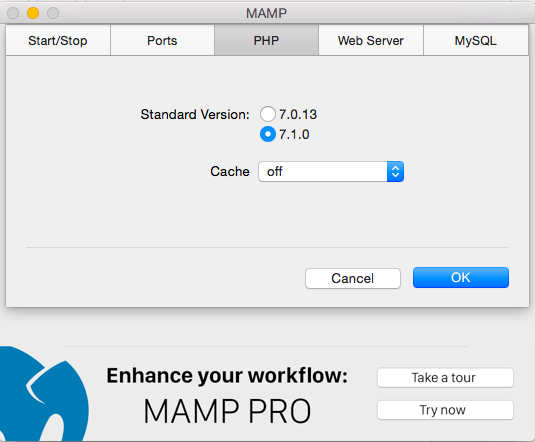
Task: Open the Ports tab
Action: (x=162, y=41)
